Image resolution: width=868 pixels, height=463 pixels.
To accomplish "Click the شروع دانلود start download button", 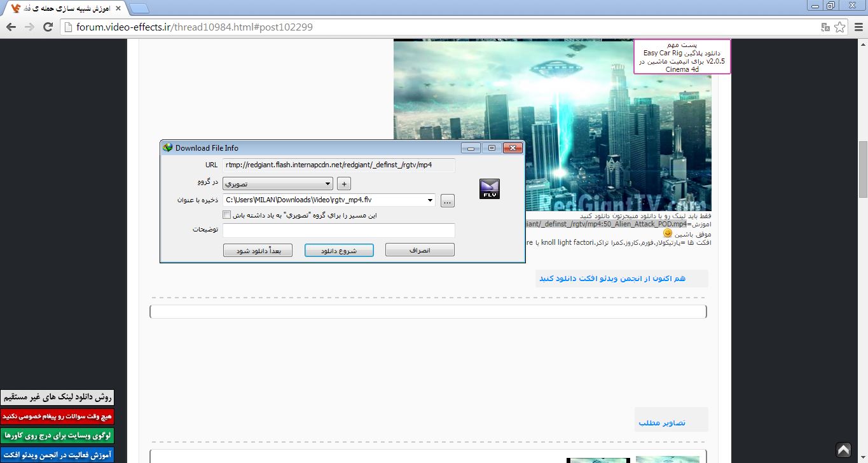I will (339, 250).
